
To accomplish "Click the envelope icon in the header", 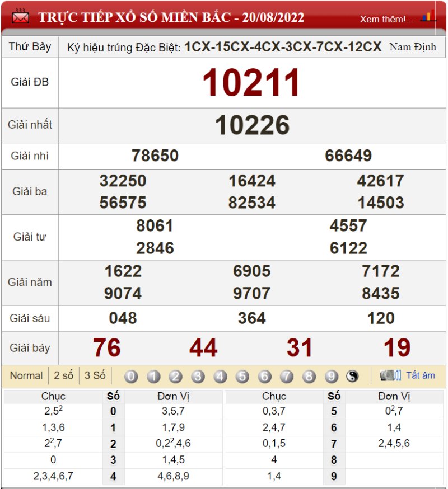I will (x=21, y=17).
